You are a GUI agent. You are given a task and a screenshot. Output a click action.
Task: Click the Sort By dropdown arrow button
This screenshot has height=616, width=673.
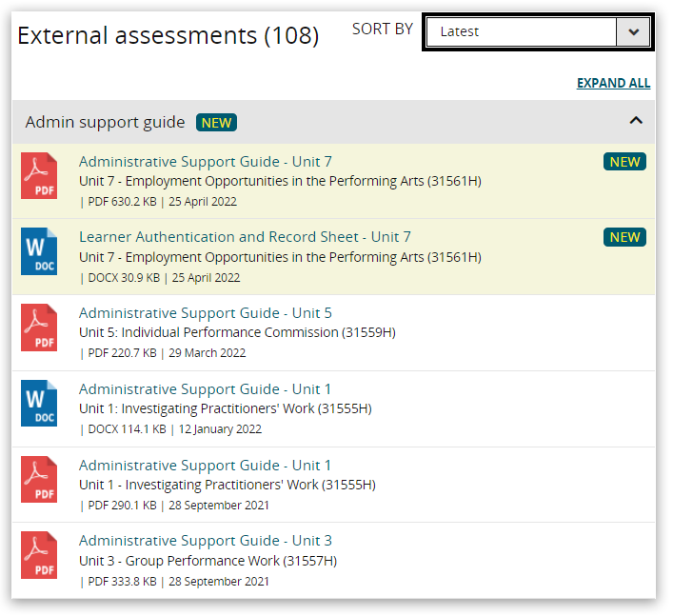pyautogui.click(x=633, y=31)
